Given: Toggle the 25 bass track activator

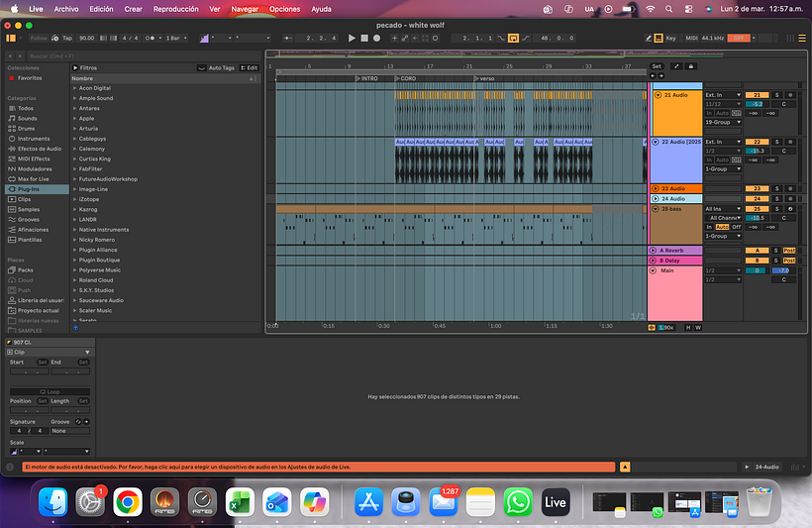Looking at the screenshot, I should [x=757, y=209].
